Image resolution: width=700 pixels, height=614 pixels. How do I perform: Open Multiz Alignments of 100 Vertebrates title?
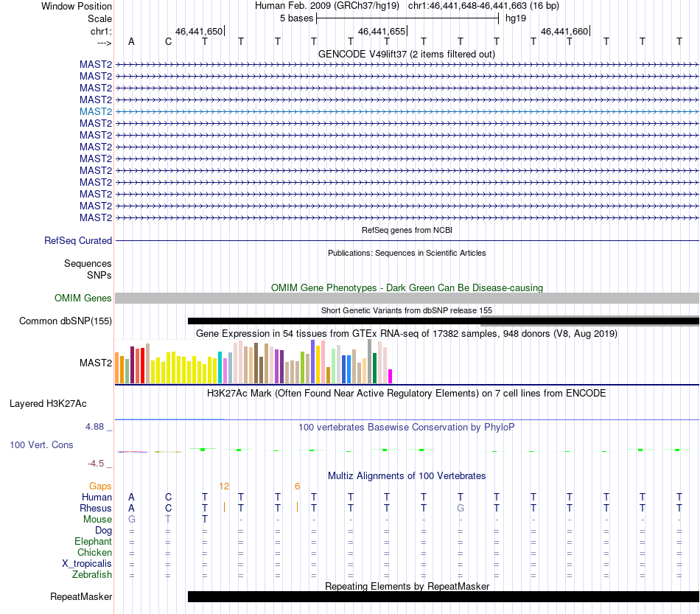click(x=407, y=476)
